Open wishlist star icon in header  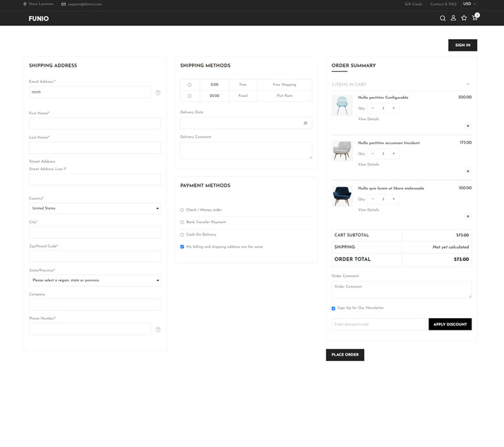(x=464, y=18)
